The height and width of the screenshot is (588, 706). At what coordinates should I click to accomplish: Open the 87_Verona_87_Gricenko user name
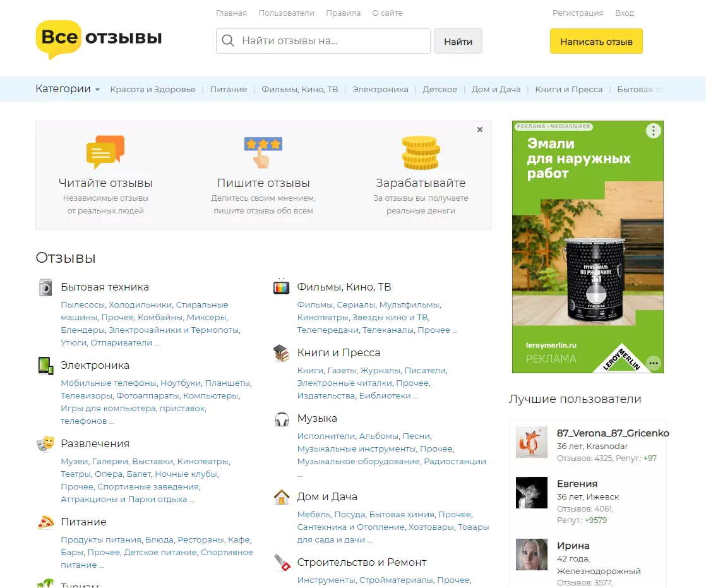pyautogui.click(x=613, y=433)
